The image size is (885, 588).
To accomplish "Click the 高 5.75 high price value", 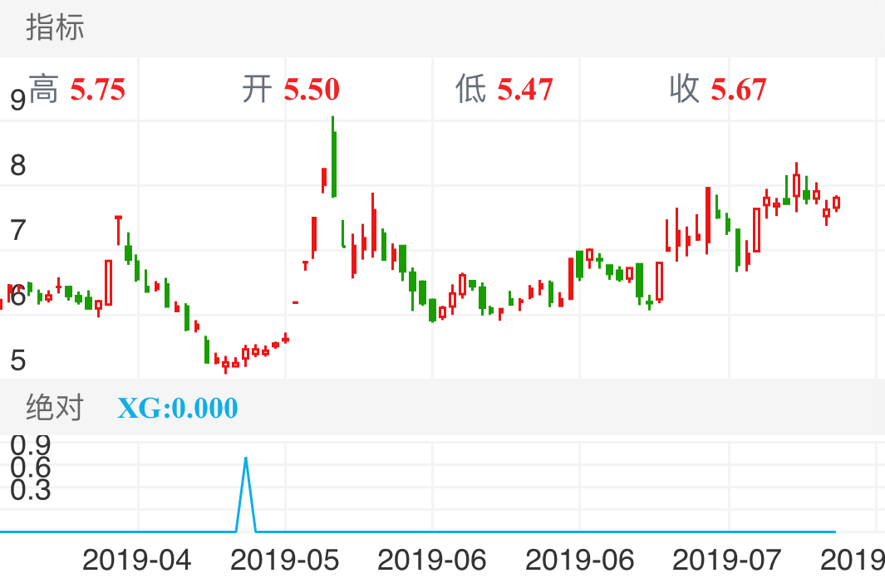I will (x=76, y=90).
